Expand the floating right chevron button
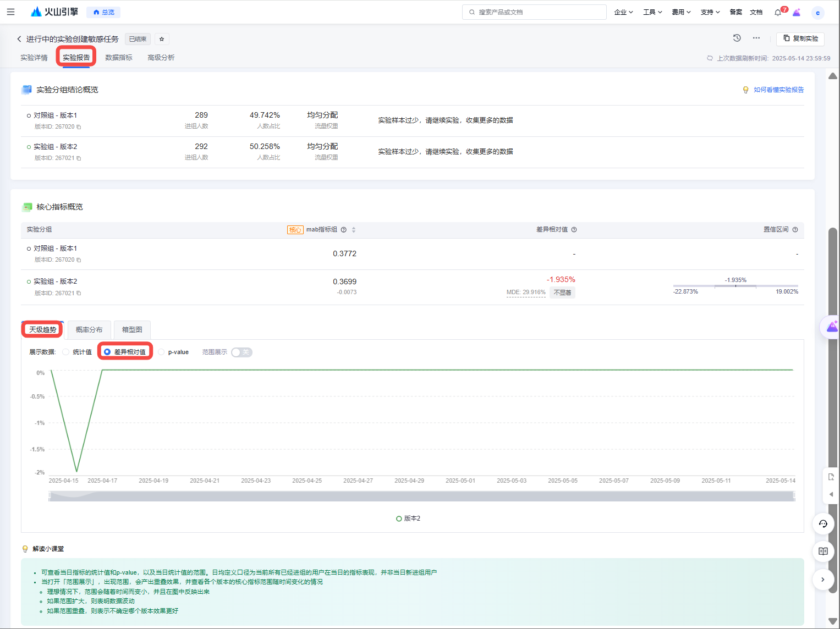The width and height of the screenshot is (840, 629). click(x=823, y=580)
